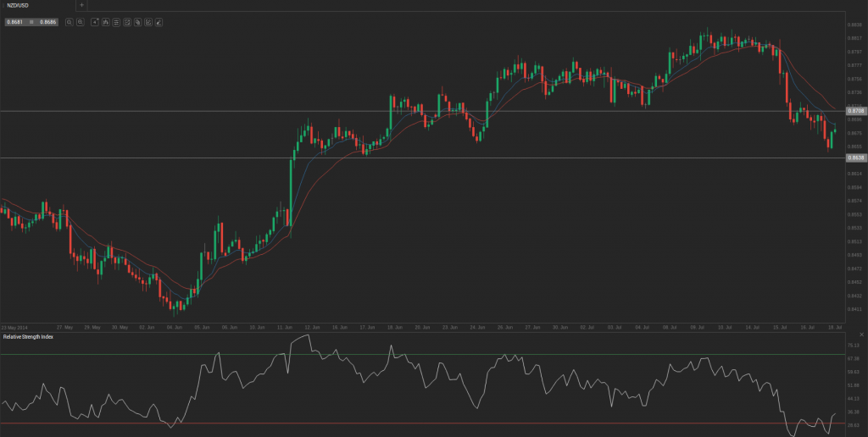Select the rightmost drawing pen toolbar icon
Screen dimensions: 868x437
point(160,21)
